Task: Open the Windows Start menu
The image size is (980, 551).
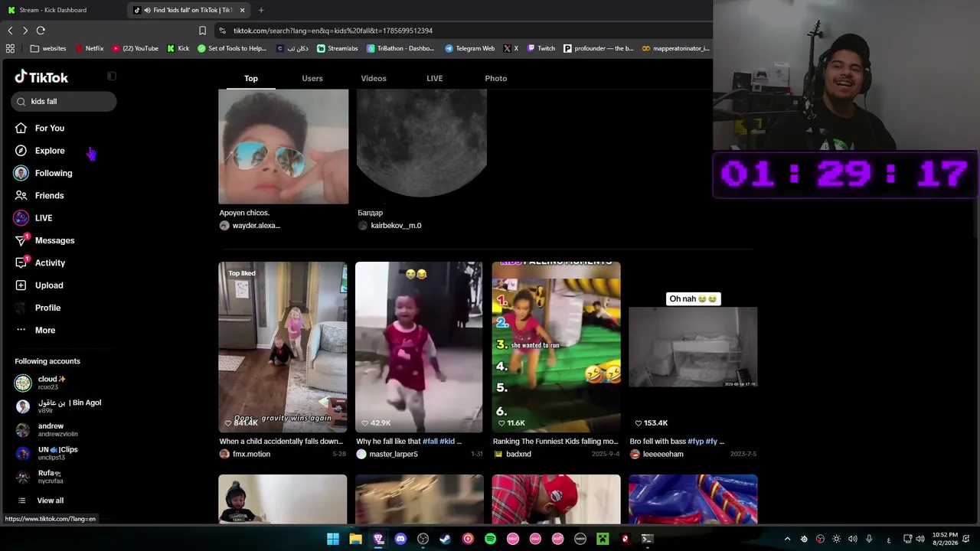Action: 333,539
